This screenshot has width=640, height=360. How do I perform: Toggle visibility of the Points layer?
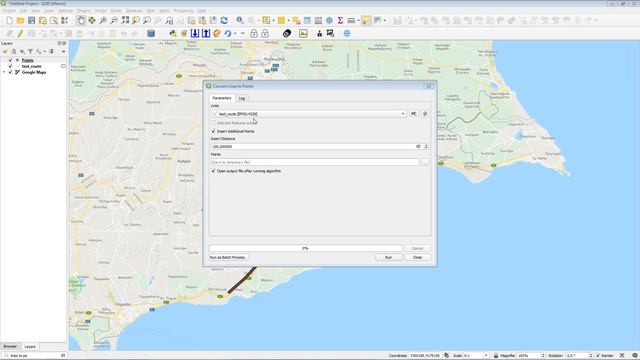[10, 60]
